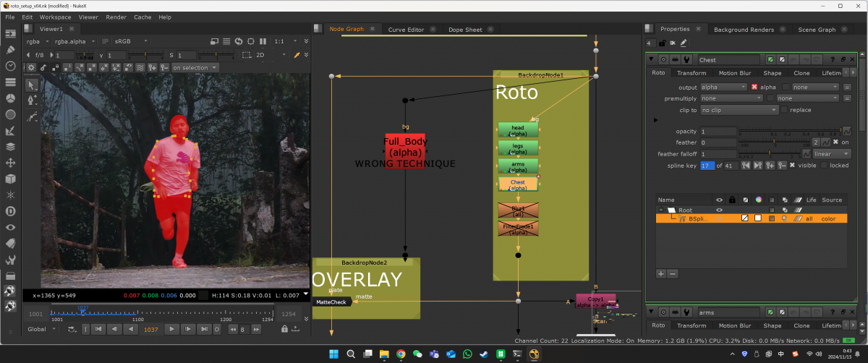
Task: Open the Draw nodes pencil icon
Action: pyautogui.click(x=11, y=50)
